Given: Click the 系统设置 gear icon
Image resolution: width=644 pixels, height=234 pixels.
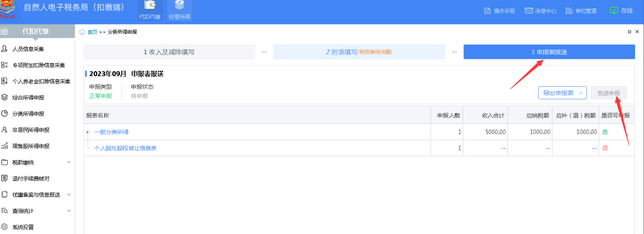Looking at the screenshot, I should [x=5, y=227].
